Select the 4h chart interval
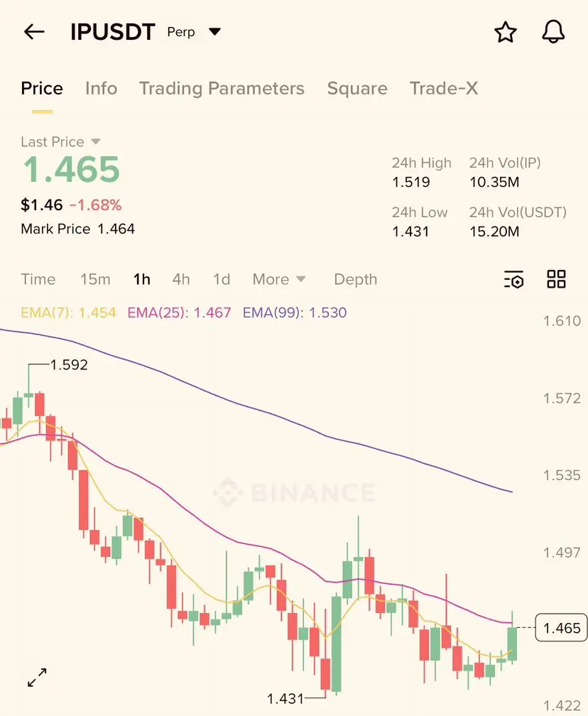Image resolution: width=588 pixels, height=716 pixels. click(181, 279)
